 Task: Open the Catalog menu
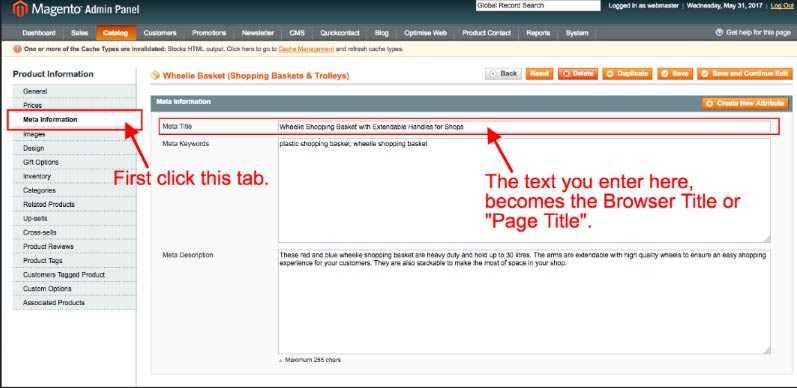(x=115, y=33)
